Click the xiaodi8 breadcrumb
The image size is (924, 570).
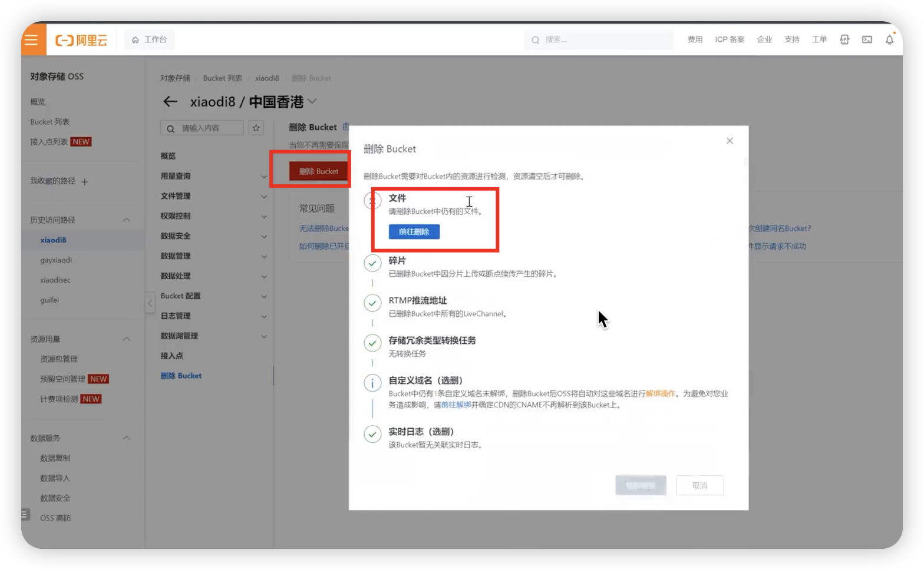click(267, 78)
